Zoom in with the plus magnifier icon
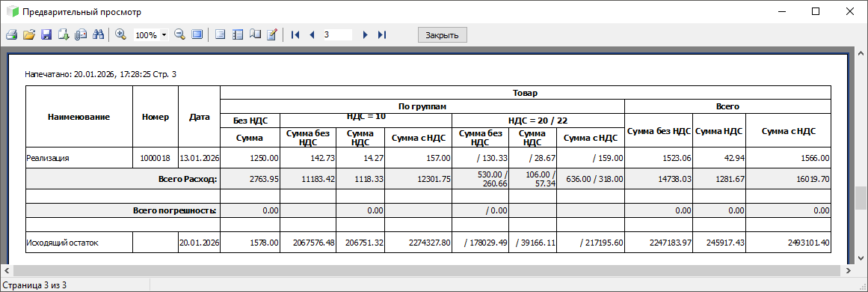The image size is (868, 292). (x=120, y=35)
